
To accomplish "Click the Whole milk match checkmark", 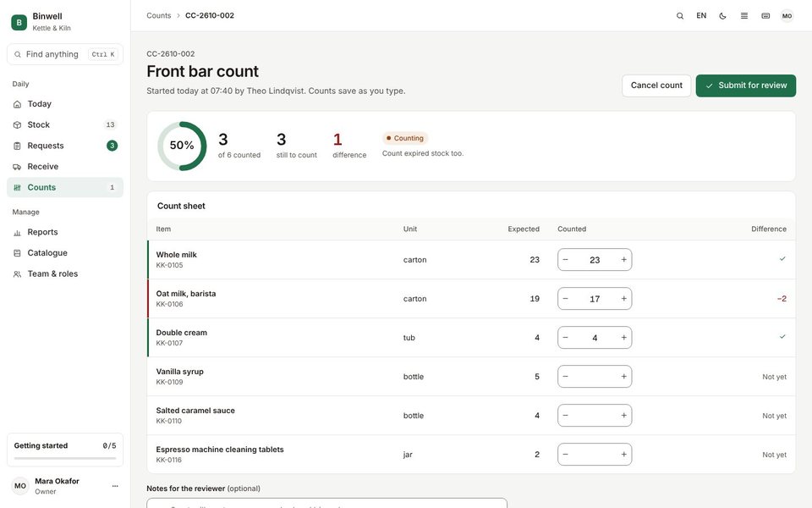I will [782, 259].
